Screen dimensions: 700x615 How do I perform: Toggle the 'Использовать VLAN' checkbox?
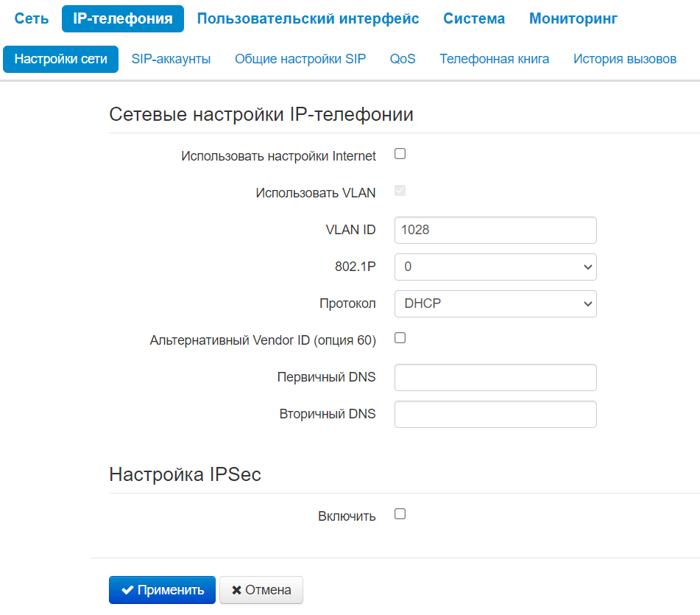coord(400,191)
